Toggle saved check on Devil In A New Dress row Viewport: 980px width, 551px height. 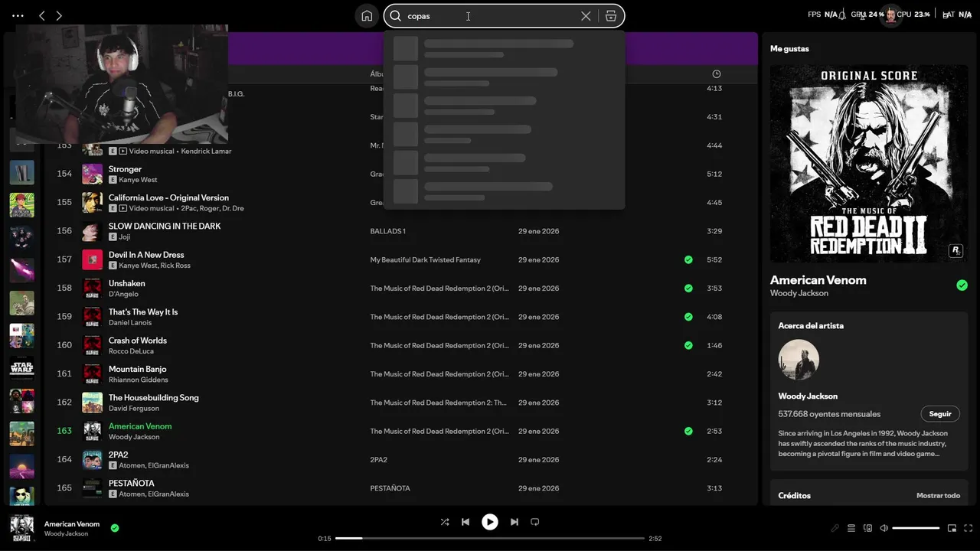coord(688,259)
